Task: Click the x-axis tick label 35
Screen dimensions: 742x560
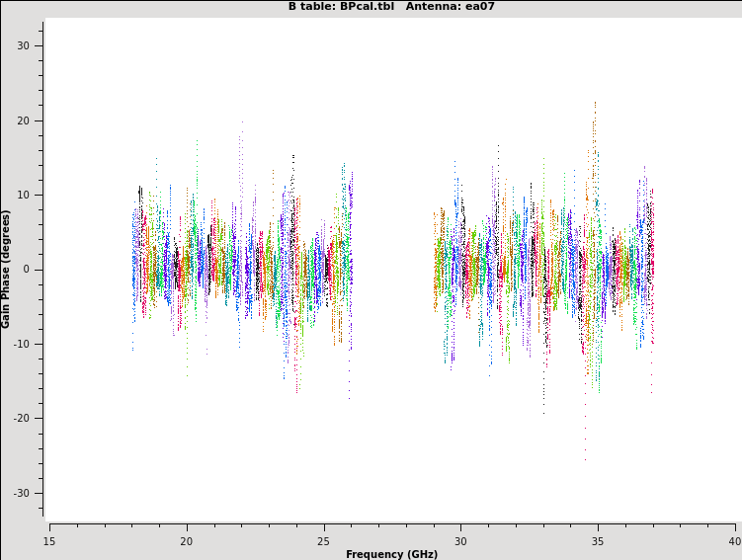Action: tap(598, 541)
